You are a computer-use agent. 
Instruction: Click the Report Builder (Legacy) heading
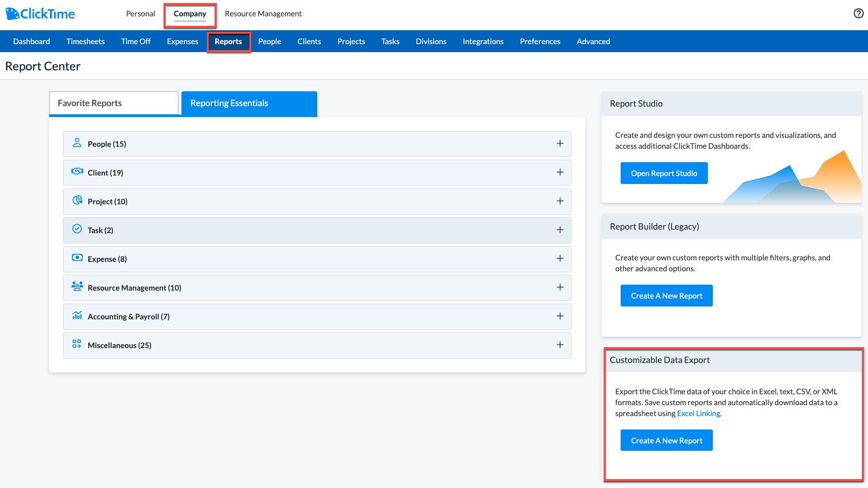(x=655, y=227)
